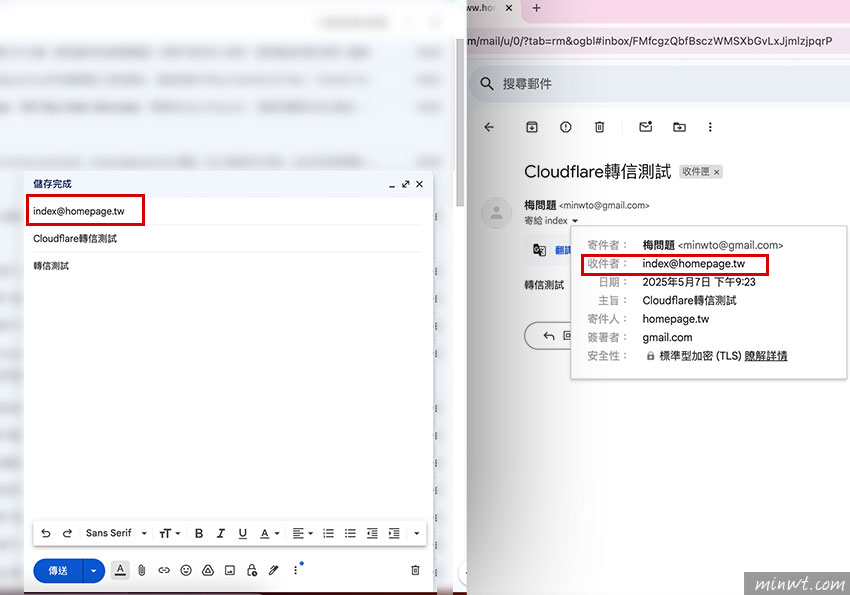Click the translate icon

coord(539,250)
